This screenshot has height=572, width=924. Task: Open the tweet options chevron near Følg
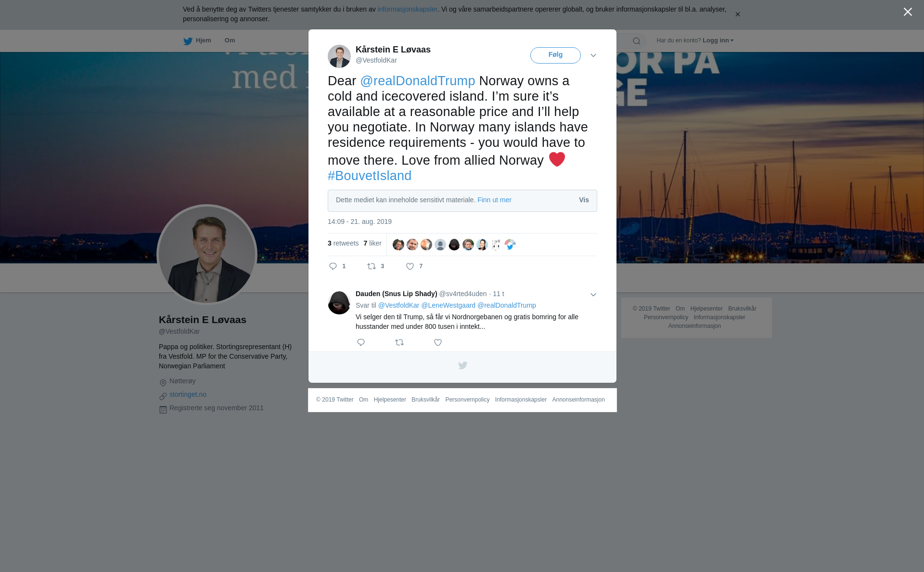(x=593, y=55)
